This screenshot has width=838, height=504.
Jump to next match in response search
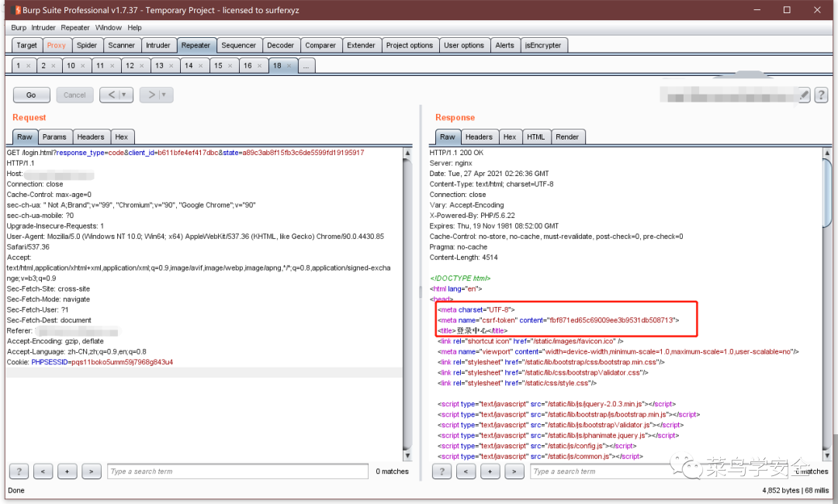pyautogui.click(x=514, y=471)
